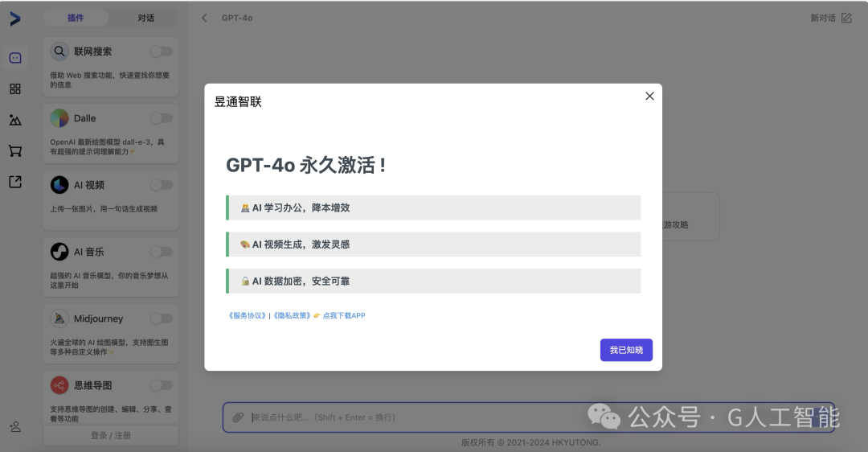Close the 昱通智联 dialog with X
This screenshot has width=868, height=452.
coord(649,97)
